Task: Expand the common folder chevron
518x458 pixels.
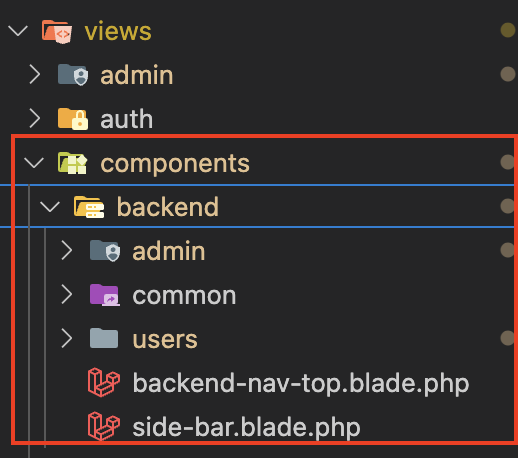Action: click(x=67, y=295)
